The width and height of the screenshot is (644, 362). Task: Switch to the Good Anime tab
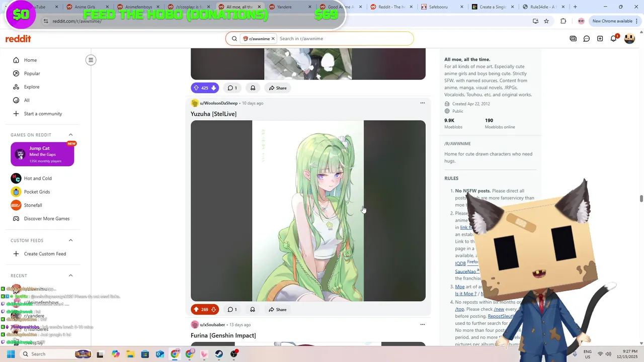[340, 7]
